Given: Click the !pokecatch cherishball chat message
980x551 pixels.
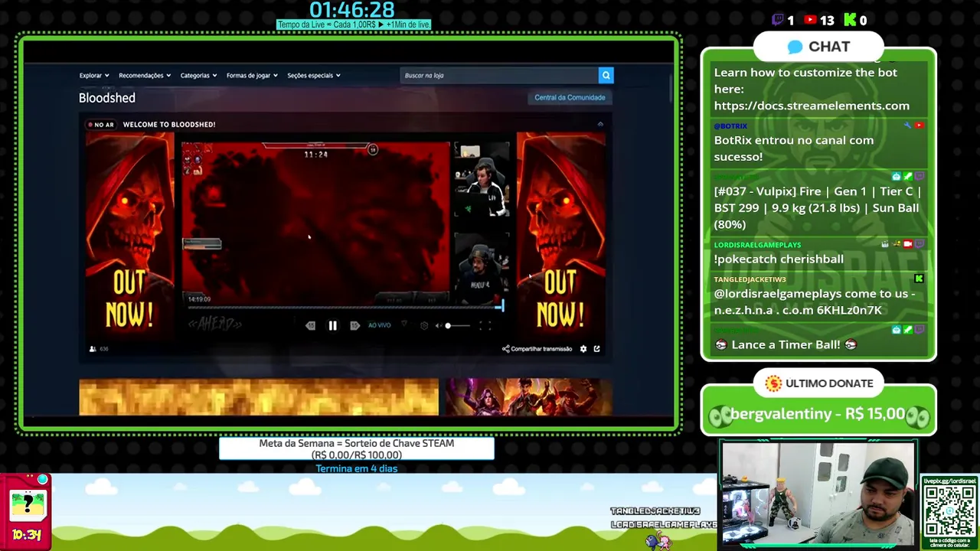Looking at the screenshot, I should [x=779, y=259].
